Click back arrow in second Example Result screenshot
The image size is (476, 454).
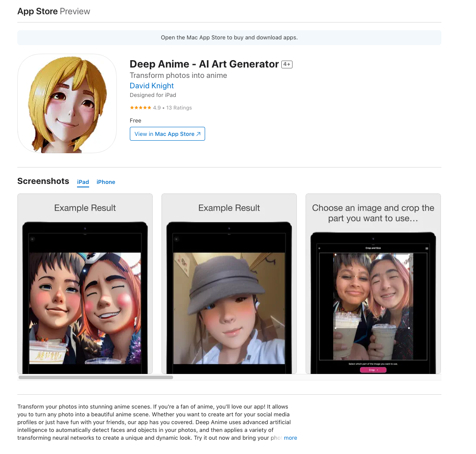pos(177,239)
